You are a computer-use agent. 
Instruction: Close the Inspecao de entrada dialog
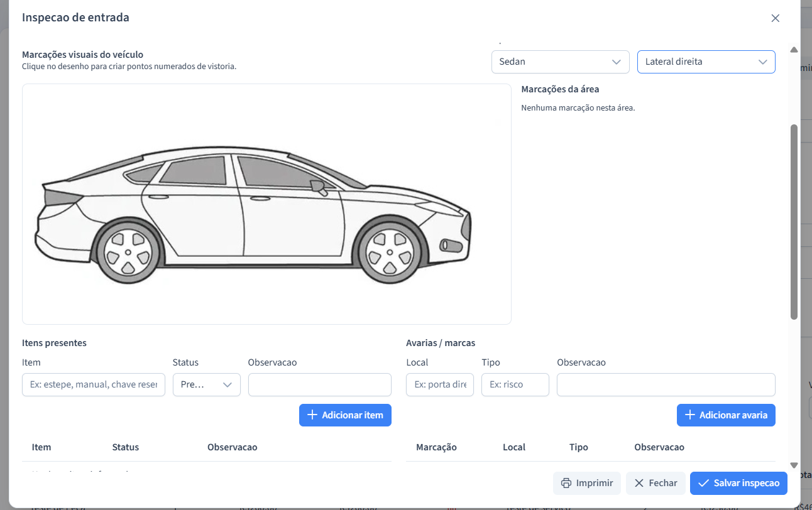point(775,18)
